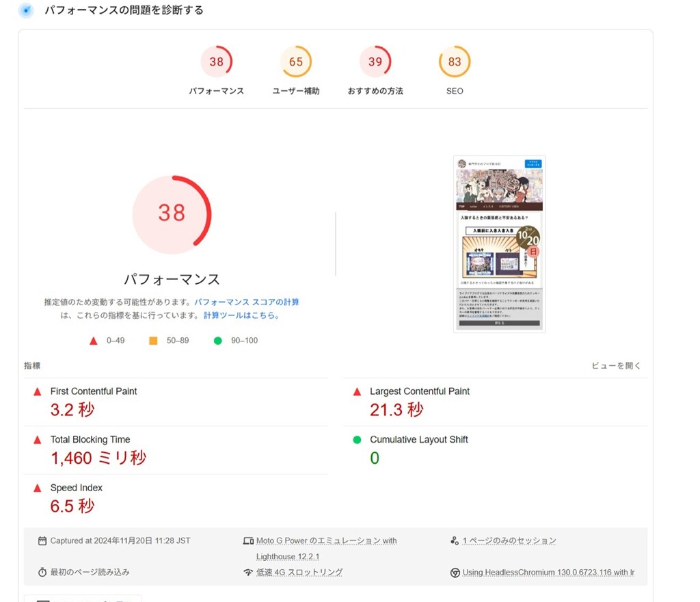The image size is (700, 602).
Task: Click the Captured at 2024年11月20日 text
Action: 120,541
